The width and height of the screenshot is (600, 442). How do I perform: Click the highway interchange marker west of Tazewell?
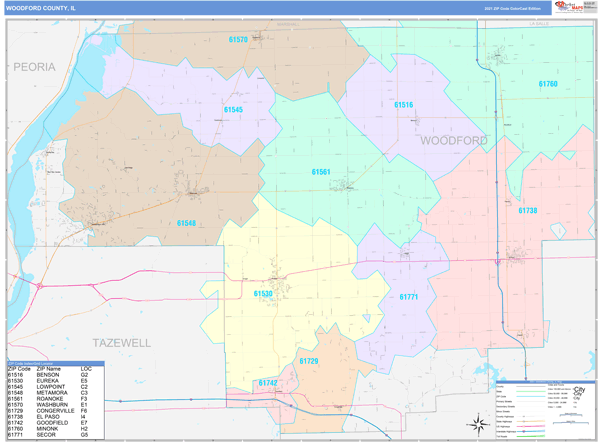pyautogui.click(x=40, y=286)
